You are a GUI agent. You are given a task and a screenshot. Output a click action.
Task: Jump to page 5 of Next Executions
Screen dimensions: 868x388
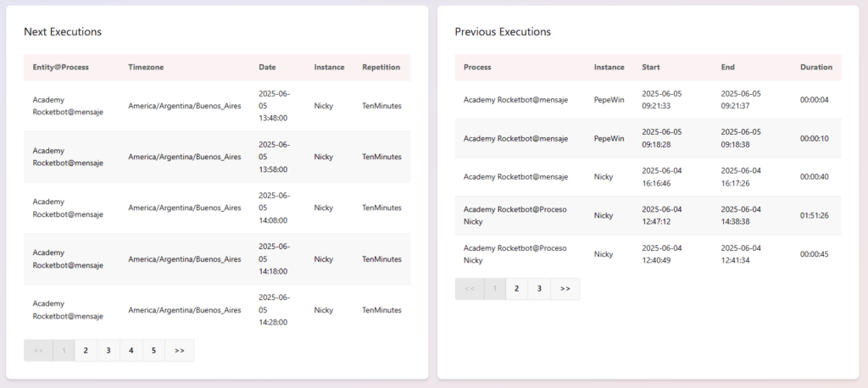(154, 351)
